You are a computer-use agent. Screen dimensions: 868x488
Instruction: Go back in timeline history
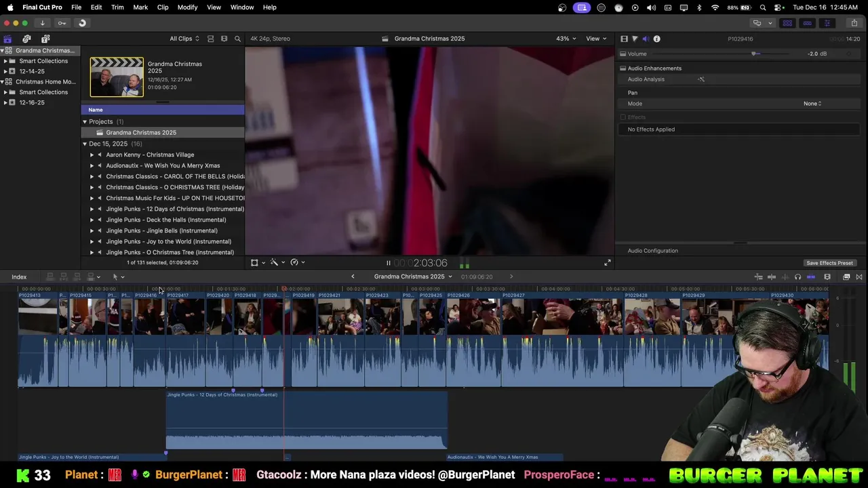pos(353,277)
